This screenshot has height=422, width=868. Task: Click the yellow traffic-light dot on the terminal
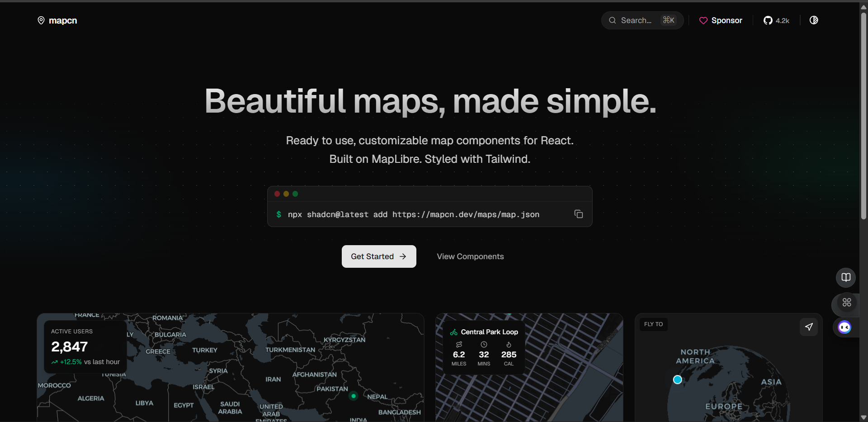tap(286, 194)
